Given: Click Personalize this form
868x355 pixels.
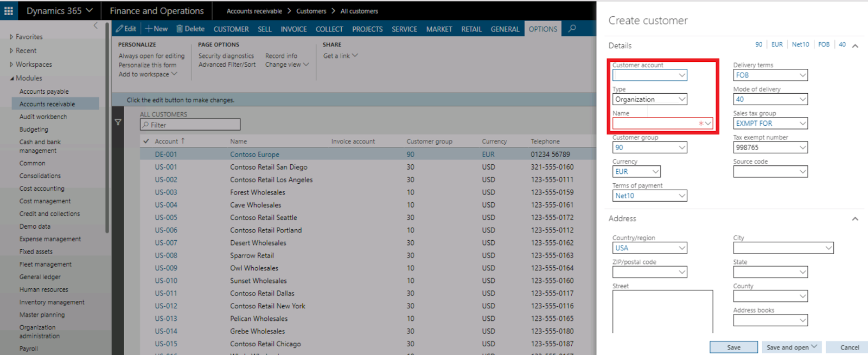Looking at the screenshot, I should (x=148, y=65).
